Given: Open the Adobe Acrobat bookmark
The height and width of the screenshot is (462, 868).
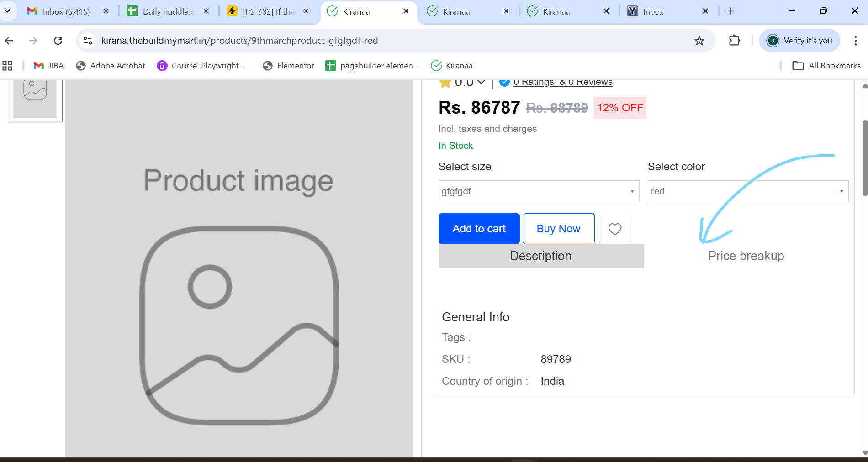Looking at the screenshot, I should click(x=111, y=66).
